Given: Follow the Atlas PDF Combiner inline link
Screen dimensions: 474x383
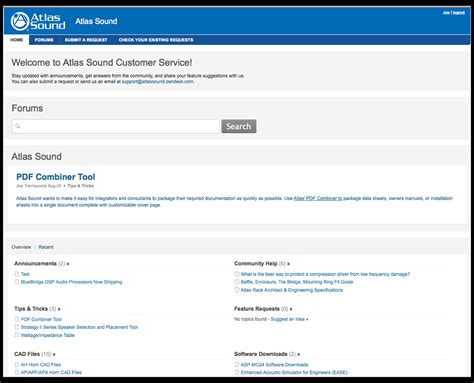Looking at the screenshot, I should click(318, 198).
